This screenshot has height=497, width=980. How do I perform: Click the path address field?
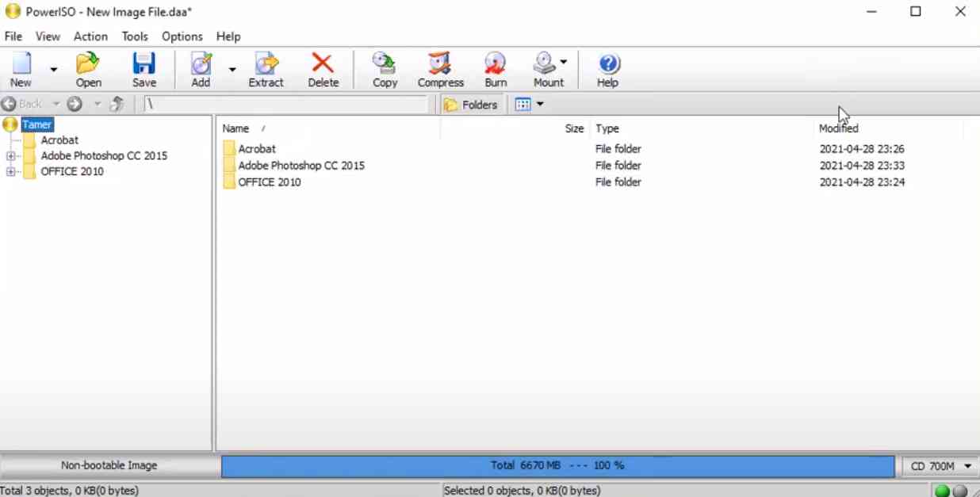[x=286, y=105]
